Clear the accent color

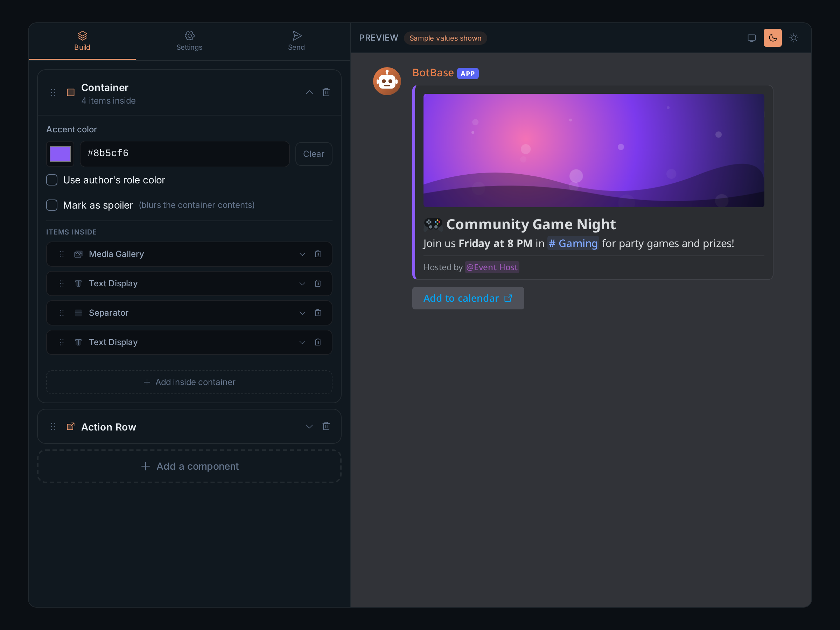tap(314, 154)
